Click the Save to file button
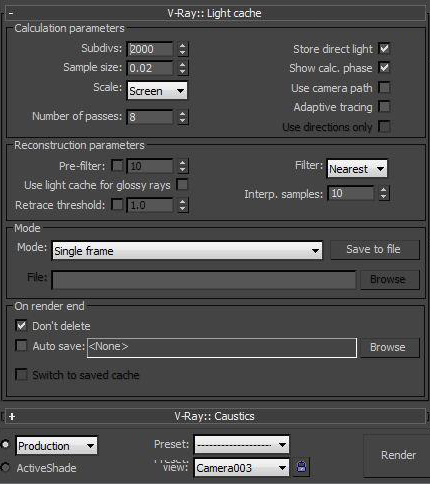 (374, 249)
